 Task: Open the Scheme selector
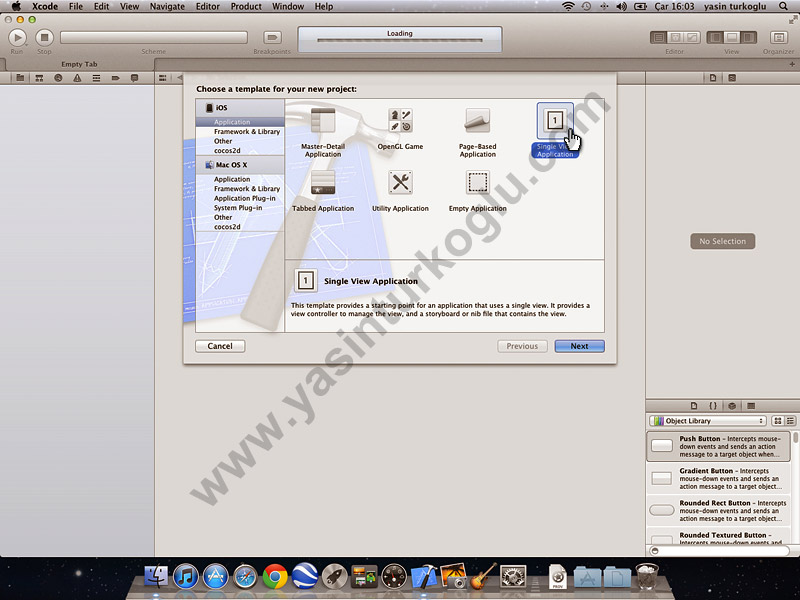(154, 37)
